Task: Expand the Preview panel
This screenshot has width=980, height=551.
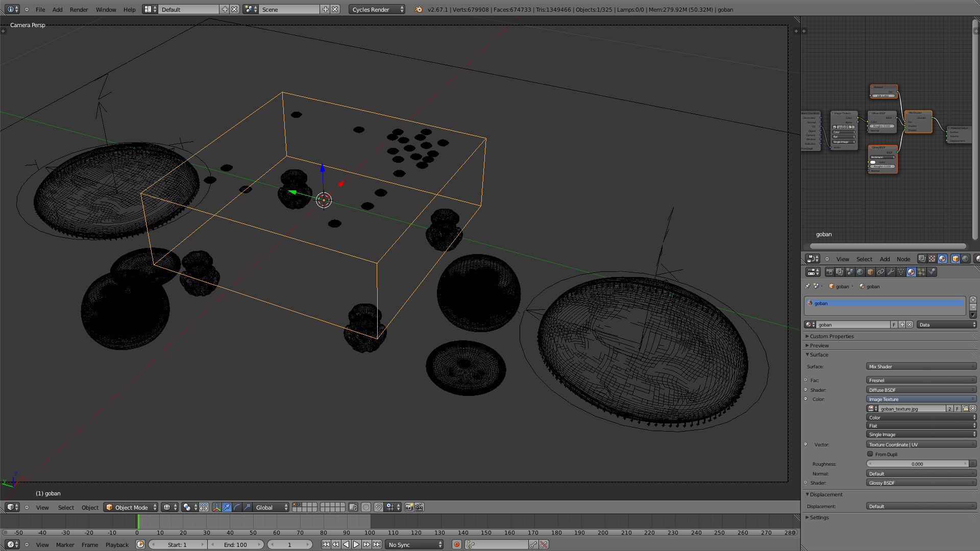Action: click(x=819, y=345)
